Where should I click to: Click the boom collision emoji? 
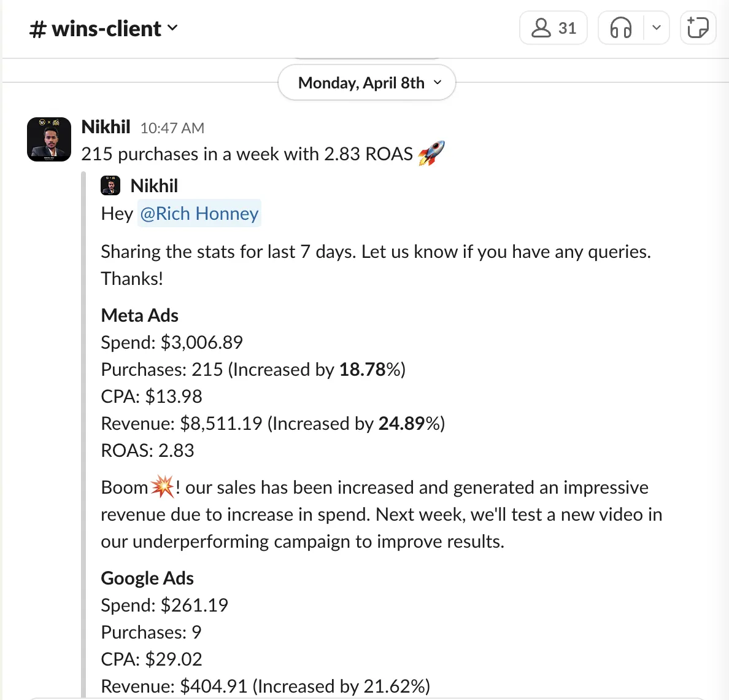(x=162, y=486)
